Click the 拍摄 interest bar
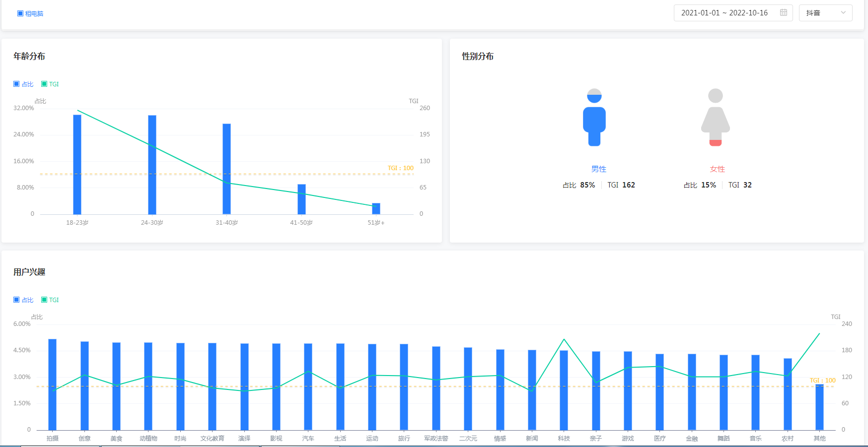 (x=53, y=384)
